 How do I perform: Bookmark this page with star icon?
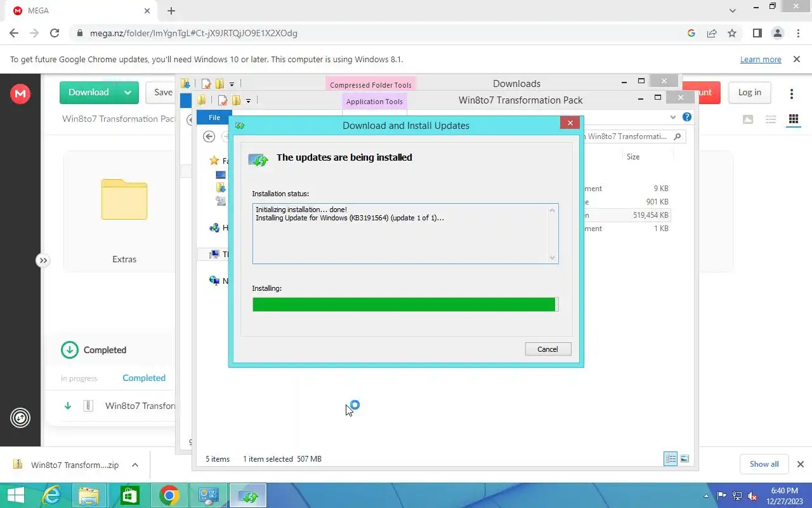click(x=732, y=33)
